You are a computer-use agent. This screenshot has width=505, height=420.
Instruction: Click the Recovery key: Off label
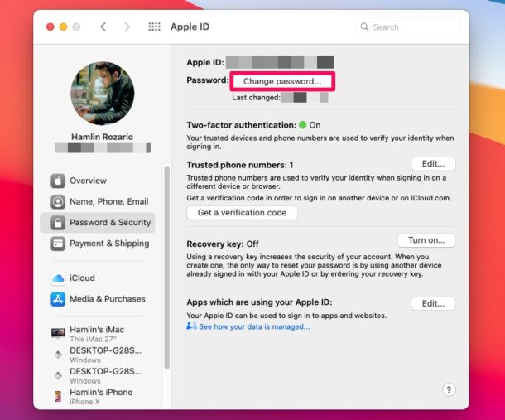click(223, 244)
